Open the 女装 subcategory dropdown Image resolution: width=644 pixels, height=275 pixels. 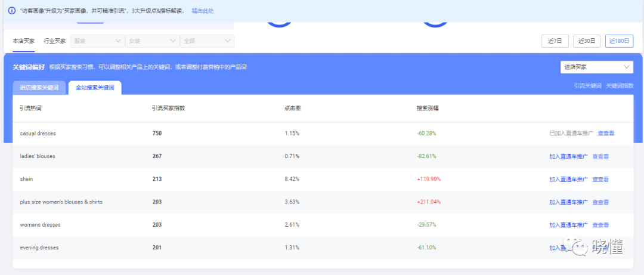[x=151, y=41]
